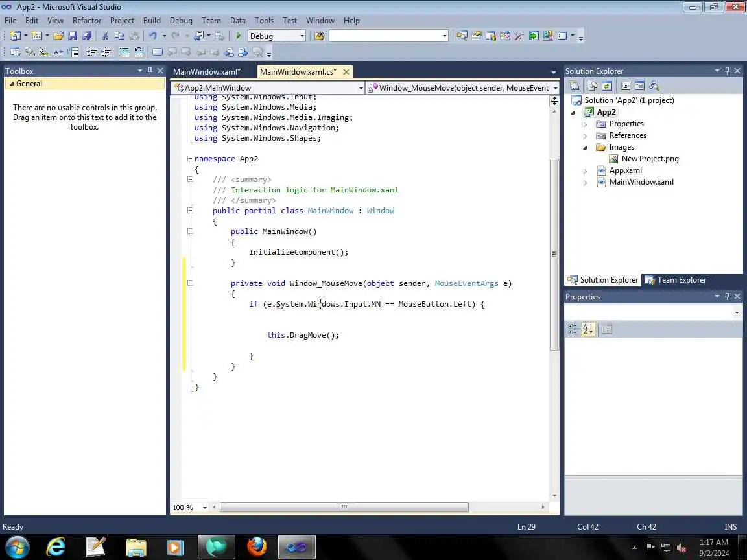Screen dimensions: 747x560
Task: Comment out the selected lines icon
Action: [x=124, y=52]
